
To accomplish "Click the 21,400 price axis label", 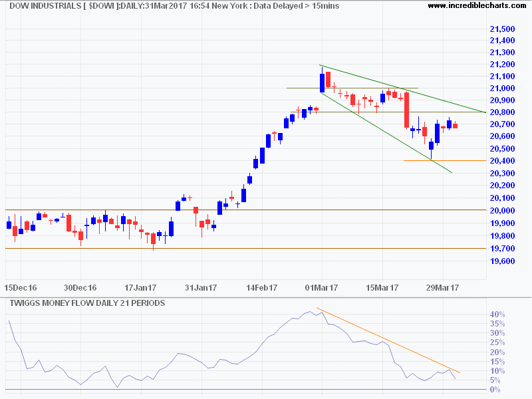I will [503, 41].
